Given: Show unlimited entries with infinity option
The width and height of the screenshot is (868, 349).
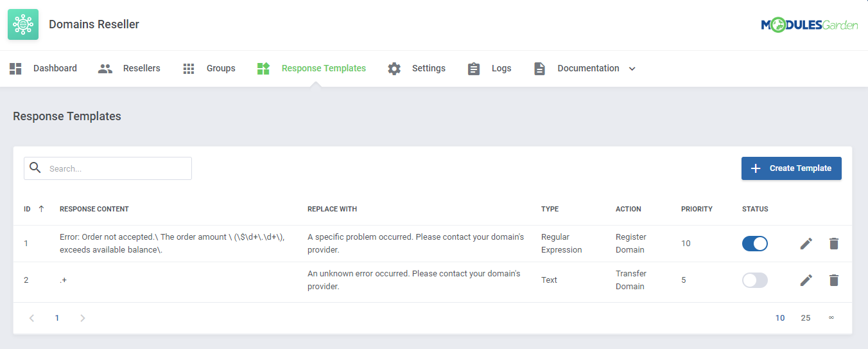Looking at the screenshot, I should [831, 318].
